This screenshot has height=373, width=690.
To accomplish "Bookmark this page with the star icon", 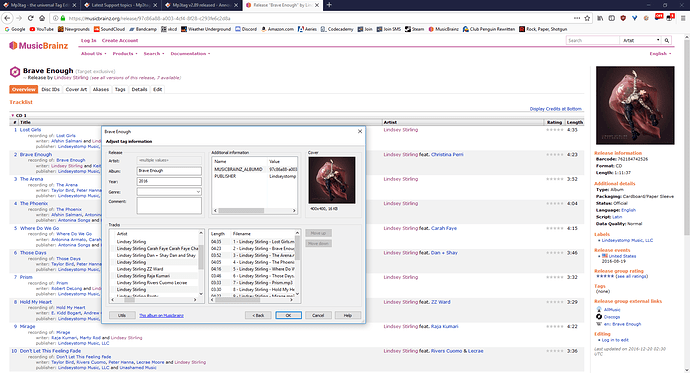I will [587, 18].
